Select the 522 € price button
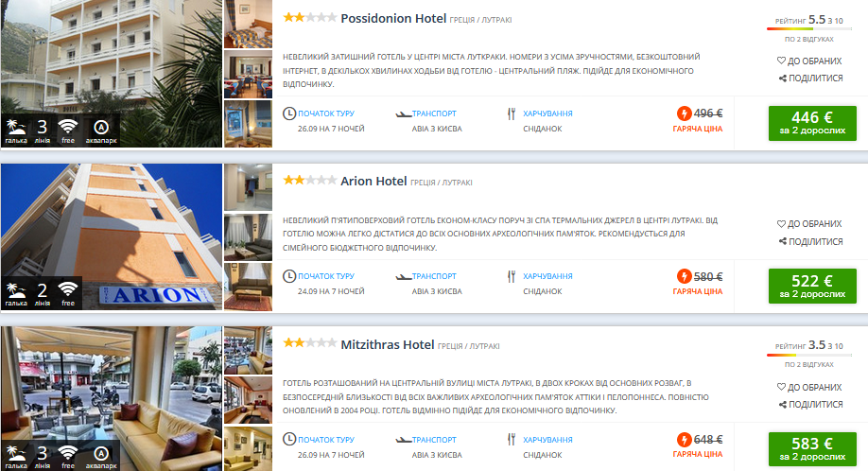Screen dimensions: 868x471 click(x=812, y=287)
